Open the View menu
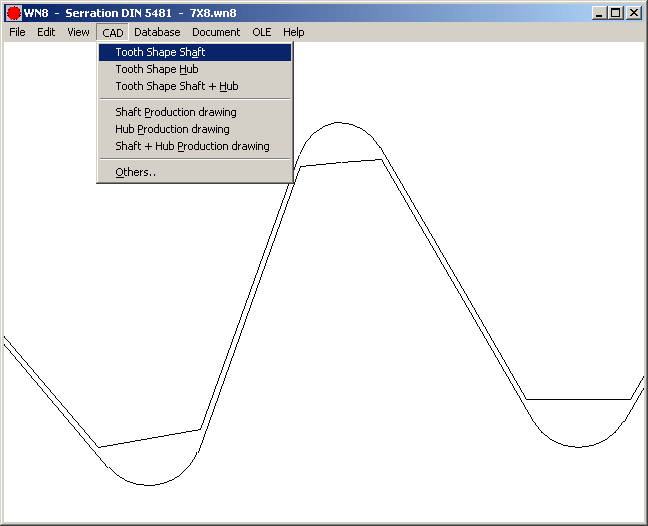648x526 pixels. [x=78, y=32]
